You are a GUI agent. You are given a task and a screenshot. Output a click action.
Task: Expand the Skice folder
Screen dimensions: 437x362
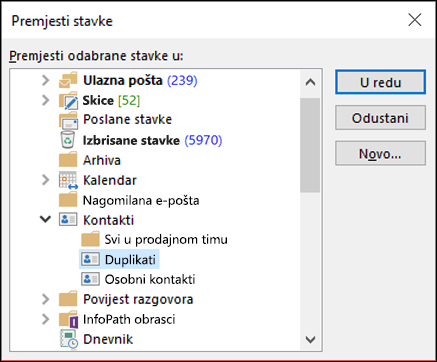pos(45,100)
